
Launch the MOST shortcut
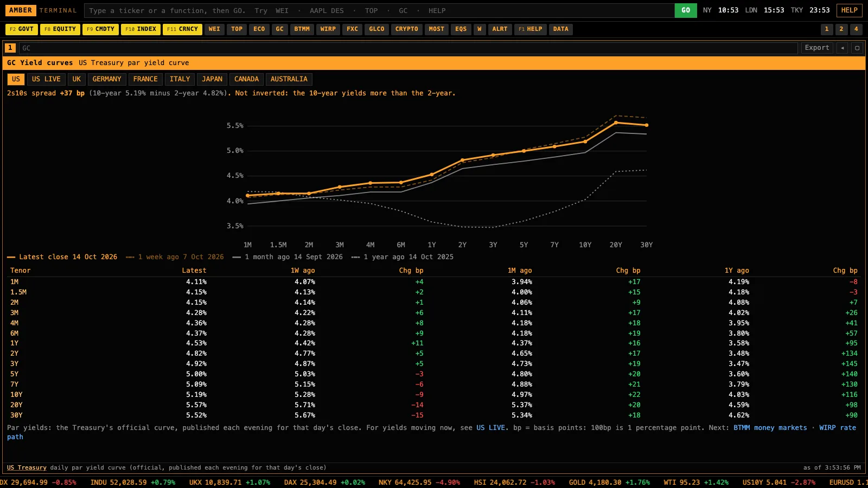437,29
